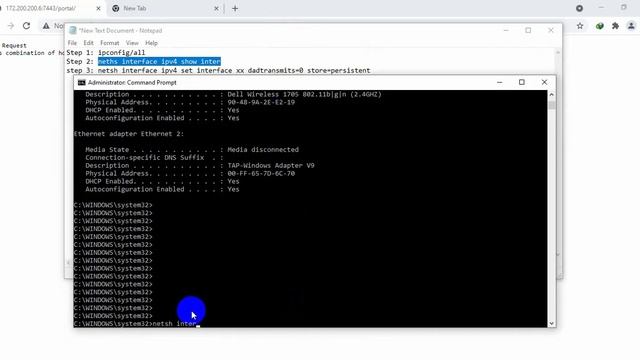Click 'Connection-specific DNS Suffix' line
Viewport: 640px width, 360px height.
(155, 158)
